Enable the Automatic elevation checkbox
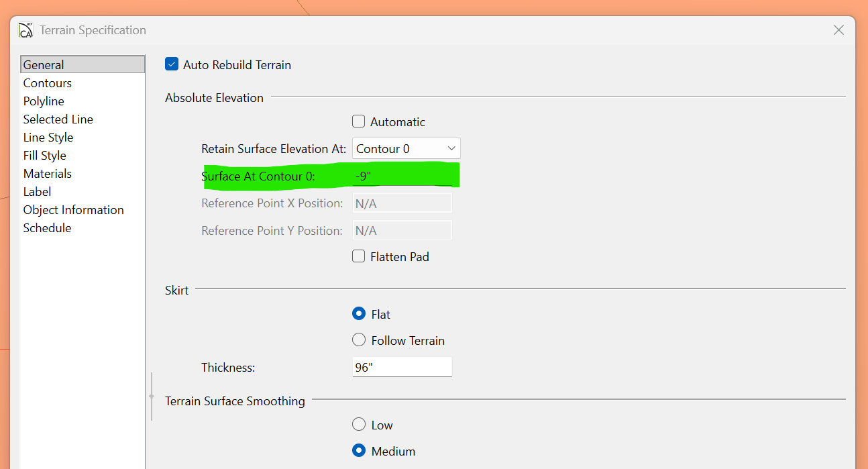The image size is (868, 469). pos(359,121)
